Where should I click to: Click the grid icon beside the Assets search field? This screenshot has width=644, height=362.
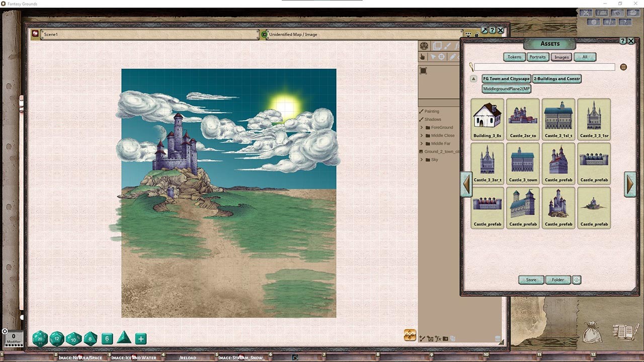point(623,67)
